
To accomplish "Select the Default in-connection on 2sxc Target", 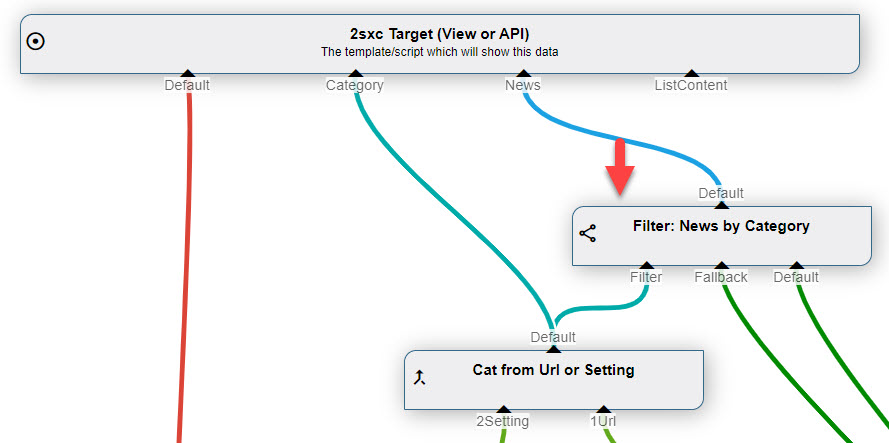I will click(x=187, y=85).
